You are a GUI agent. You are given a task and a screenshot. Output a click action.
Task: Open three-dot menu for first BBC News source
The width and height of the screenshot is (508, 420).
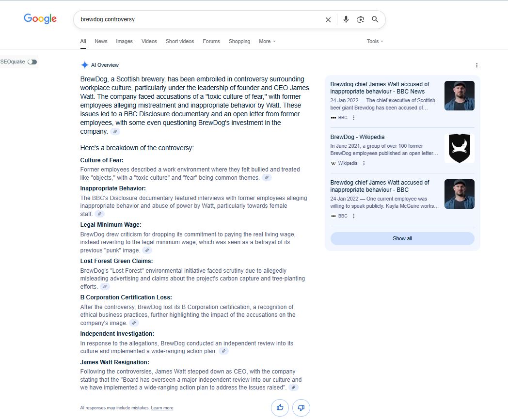(x=353, y=118)
